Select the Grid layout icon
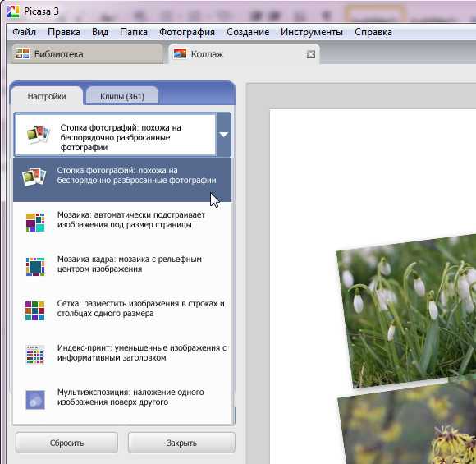Image resolution: width=476 pixels, height=464 pixels. (x=35, y=310)
